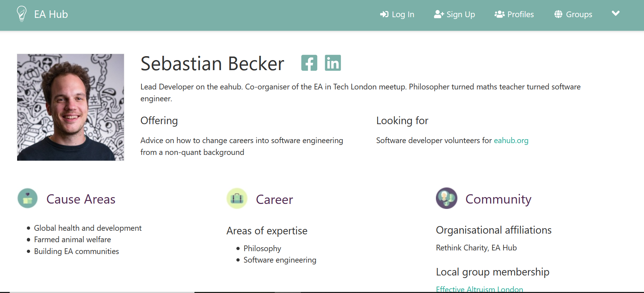Go to the Sign Up page

[454, 14]
